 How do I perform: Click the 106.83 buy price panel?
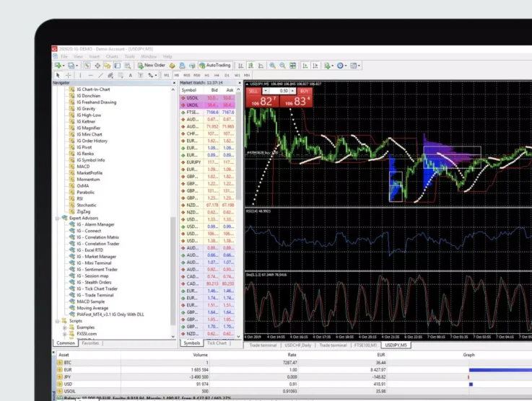coord(296,101)
